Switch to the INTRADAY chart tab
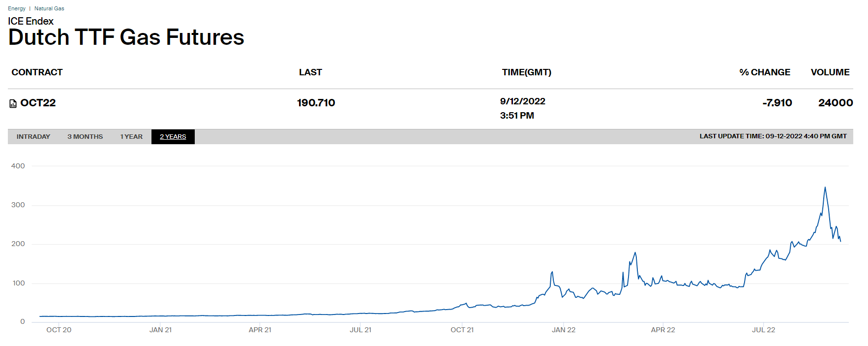Screen dimensions: 868x346 coord(33,137)
